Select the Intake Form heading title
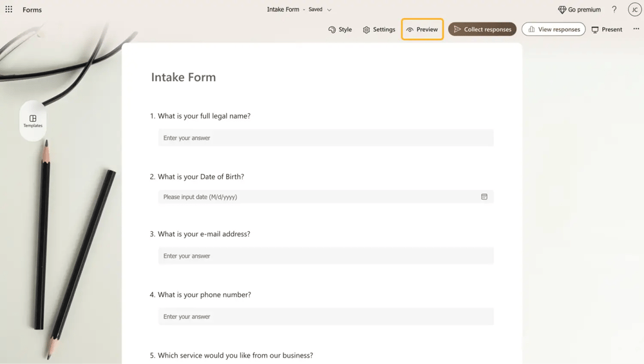The image size is (644, 364). (184, 77)
